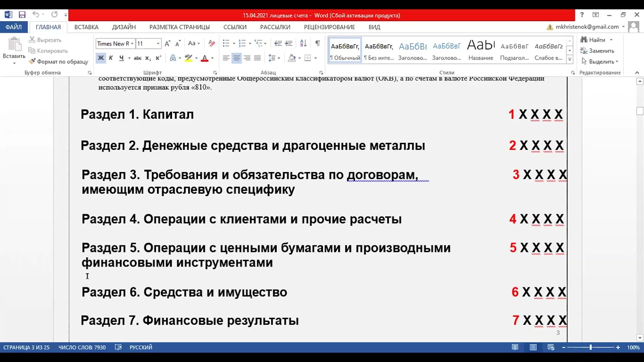This screenshot has width=644, height=362.
Task: Toggle strikethrough abc formatting
Action: [137, 58]
